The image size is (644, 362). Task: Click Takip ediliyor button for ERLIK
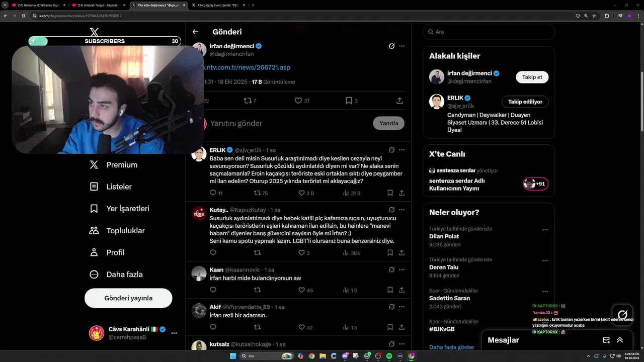pyautogui.click(x=525, y=102)
